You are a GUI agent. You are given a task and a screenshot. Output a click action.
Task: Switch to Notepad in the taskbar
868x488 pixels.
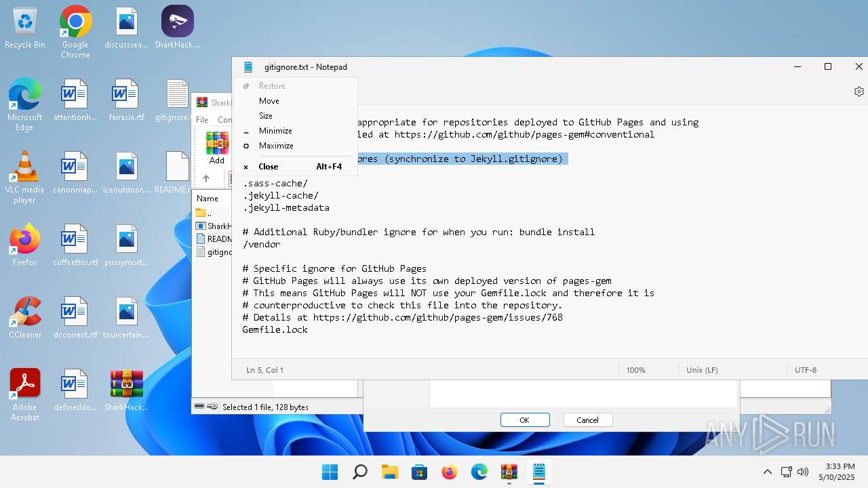pyautogui.click(x=539, y=472)
